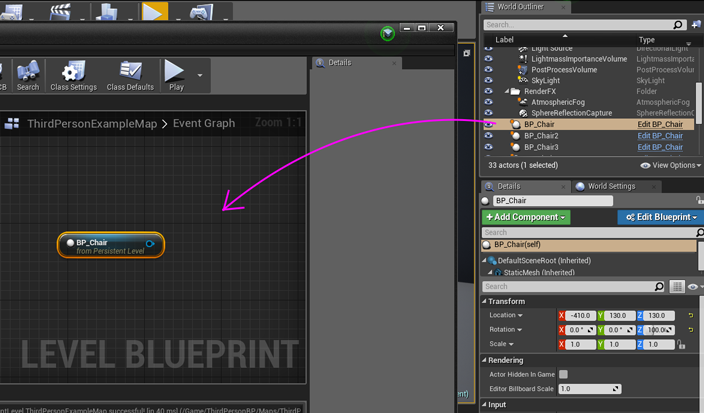704x413 pixels.
Task: Click Edit BP_Chair link on BP_Chair3 row
Action: click(x=660, y=147)
